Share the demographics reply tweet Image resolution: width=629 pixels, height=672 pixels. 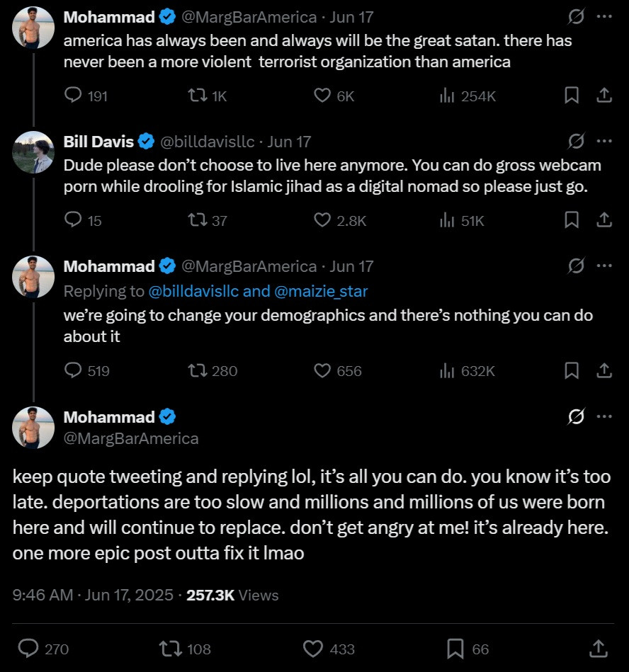(603, 370)
